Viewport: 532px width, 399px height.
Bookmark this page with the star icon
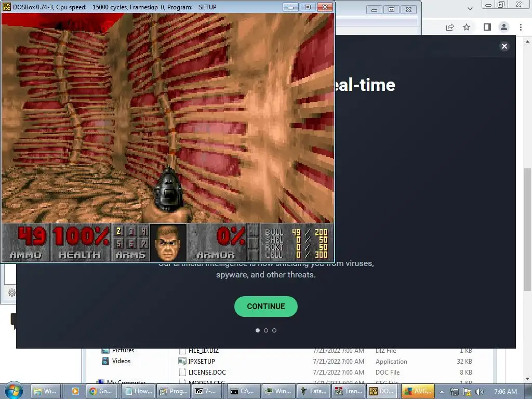(467, 27)
